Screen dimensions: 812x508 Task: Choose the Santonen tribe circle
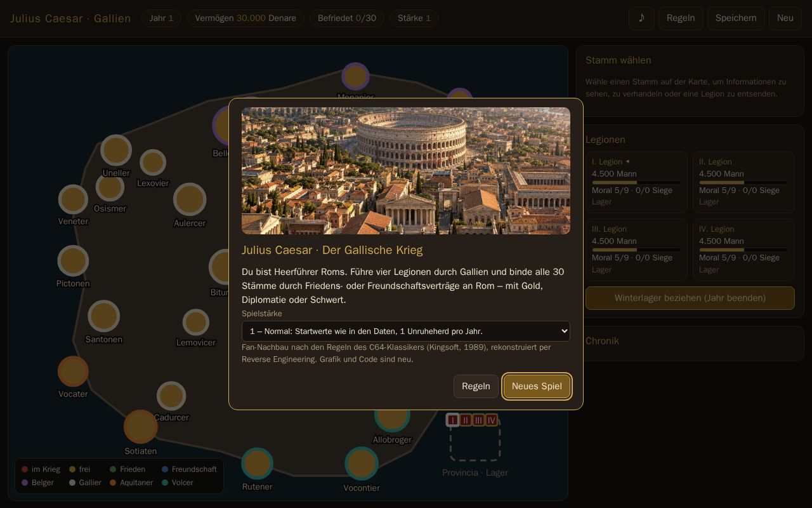103,316
